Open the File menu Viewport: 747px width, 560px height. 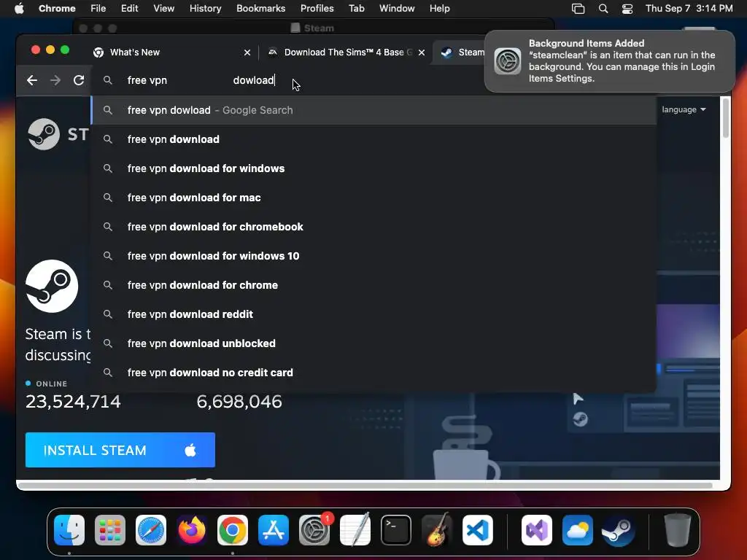pos(98,9)
